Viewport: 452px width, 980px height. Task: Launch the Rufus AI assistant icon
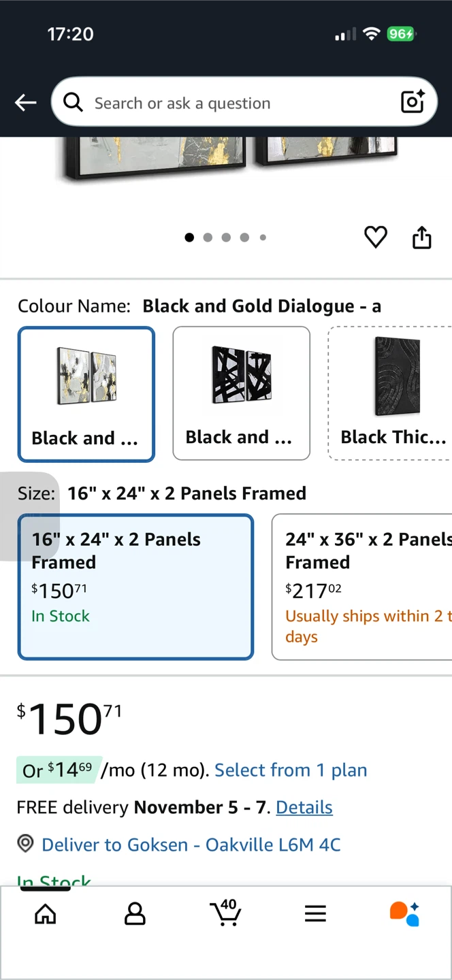[x=404, y=913]
